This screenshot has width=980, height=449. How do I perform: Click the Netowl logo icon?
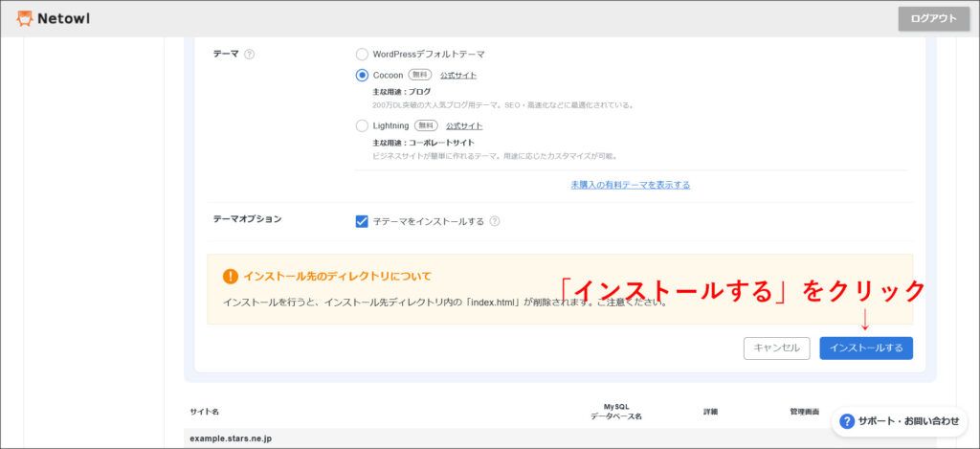(24, 19)
